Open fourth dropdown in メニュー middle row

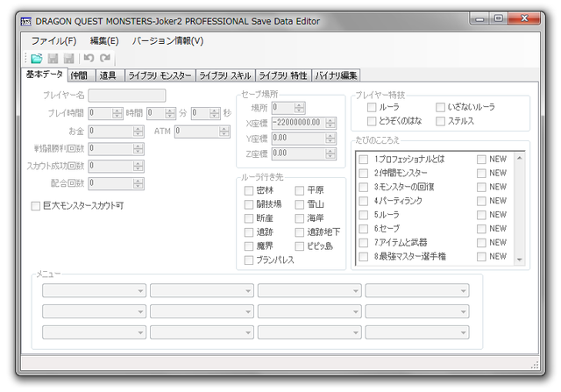417,311
